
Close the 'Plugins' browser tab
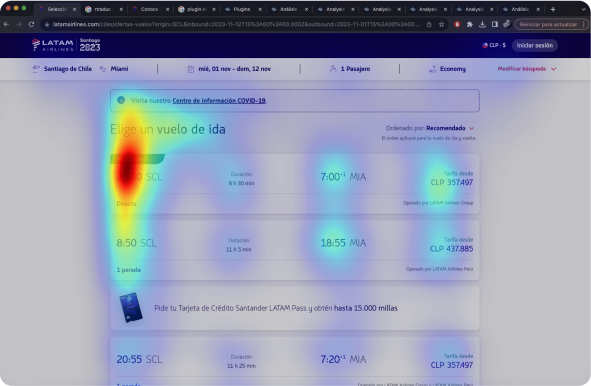click(x=260, y=9)
